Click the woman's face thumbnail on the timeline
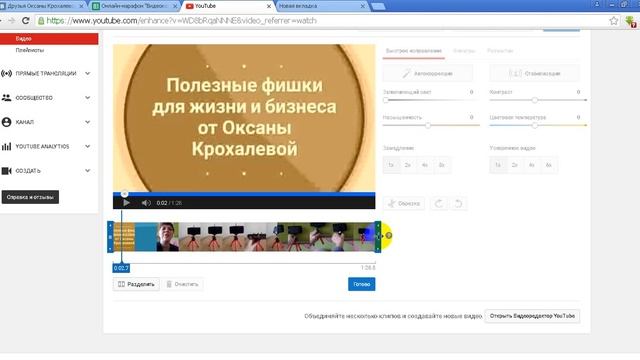 [x=168, y=237]
